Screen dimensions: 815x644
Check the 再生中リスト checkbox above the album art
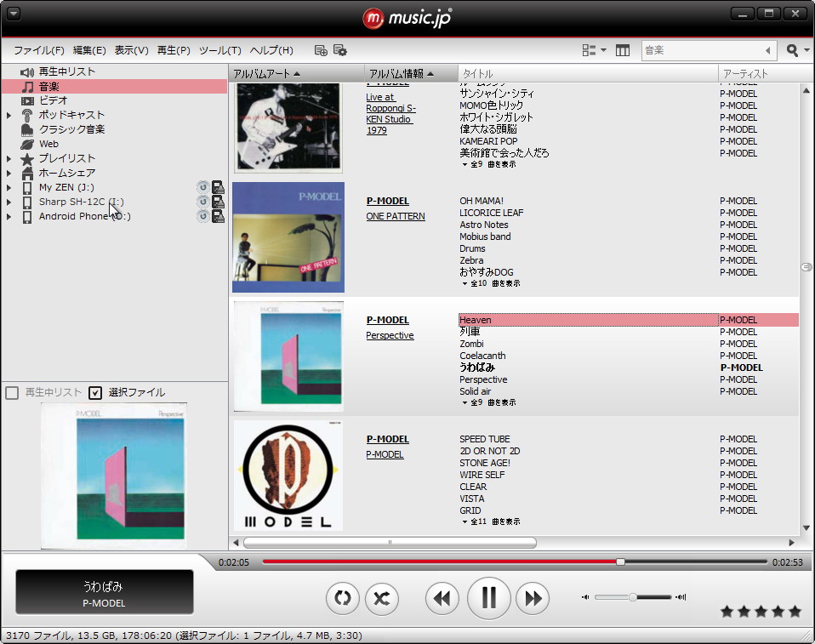coord(12,391)
